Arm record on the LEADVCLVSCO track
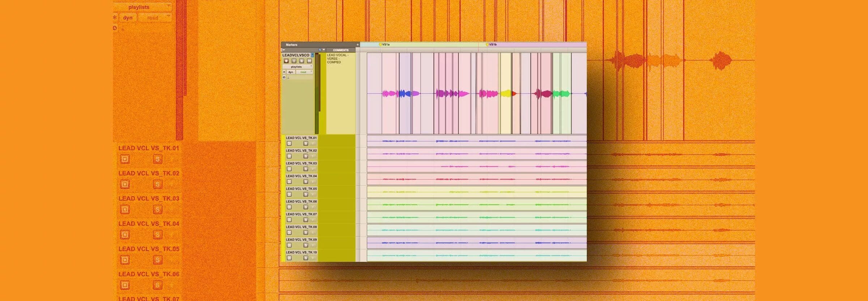The width and height of the screenshot is (868, 301). click(286, 61)
